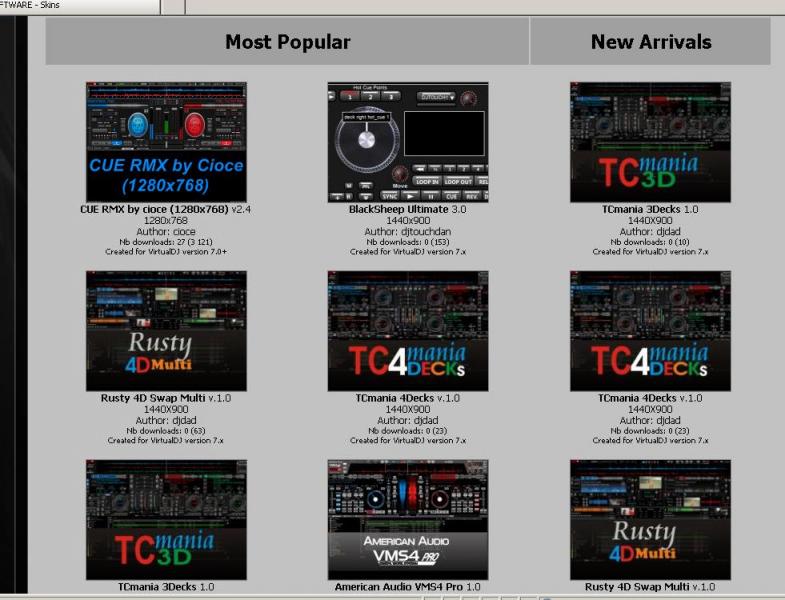
Task: Select the 'Most Popular' section header
Action: (x=287, y=42)
